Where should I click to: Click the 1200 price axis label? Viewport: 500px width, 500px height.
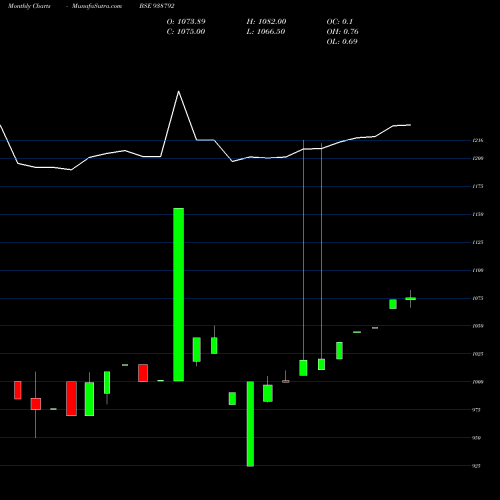[x=478, y=158]
